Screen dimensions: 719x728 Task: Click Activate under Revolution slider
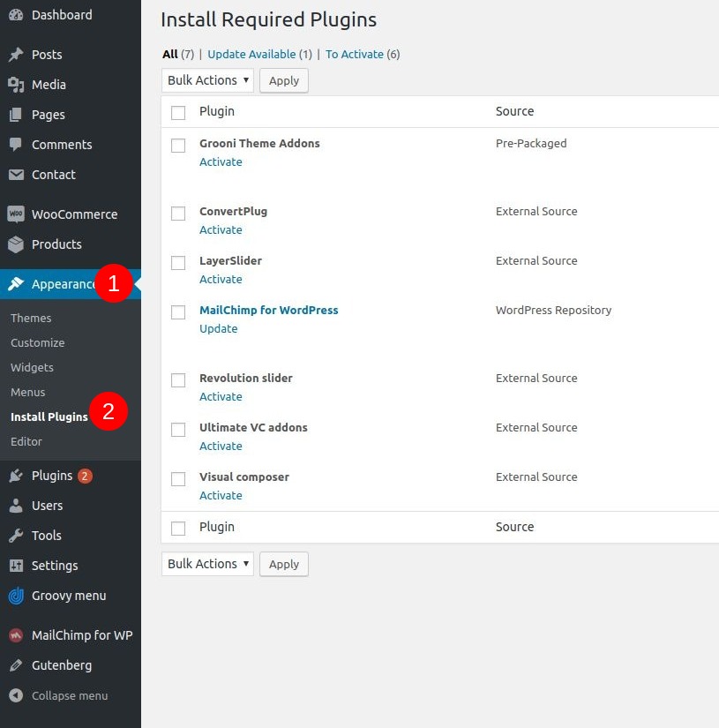[x=221, y=396]
